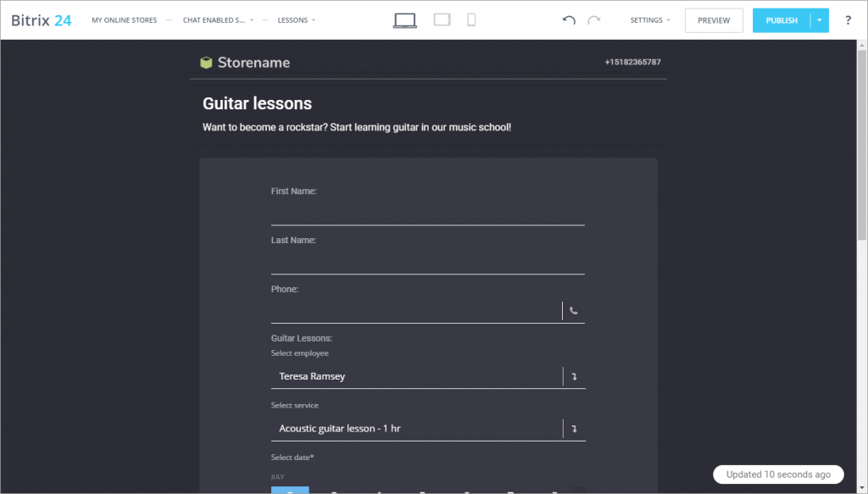Click the First Name input field
This screenshot has width=868, height=494.
[x=427, y=213]
